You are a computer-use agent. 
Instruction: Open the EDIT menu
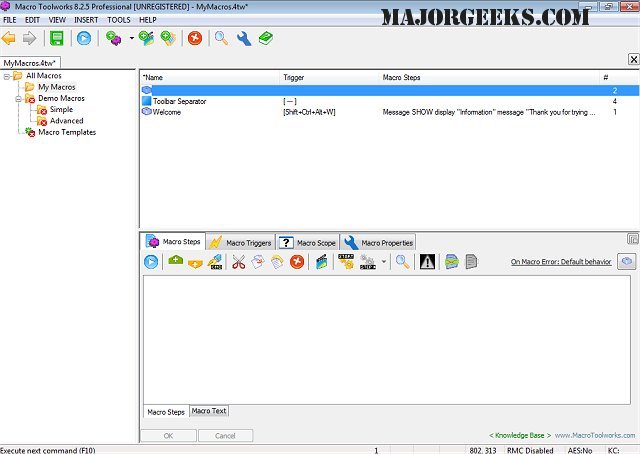click(x=32, y=20)
